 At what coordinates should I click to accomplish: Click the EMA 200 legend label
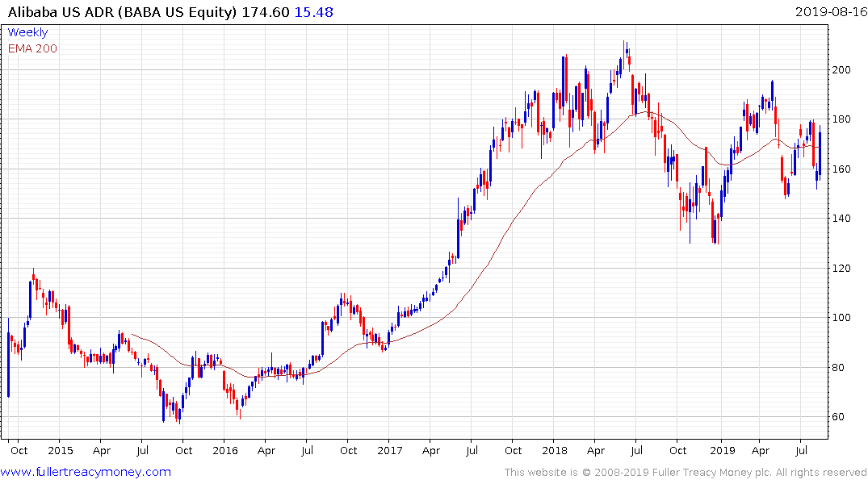coord(32,48)
